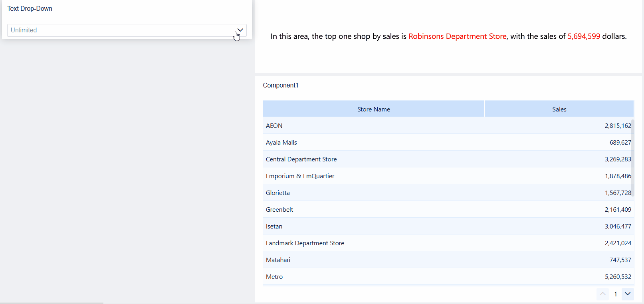This screenshot has width=644, height=304.
Task: Click sales value 747,537
Action: pyautogui.click(x=620, y=260)
